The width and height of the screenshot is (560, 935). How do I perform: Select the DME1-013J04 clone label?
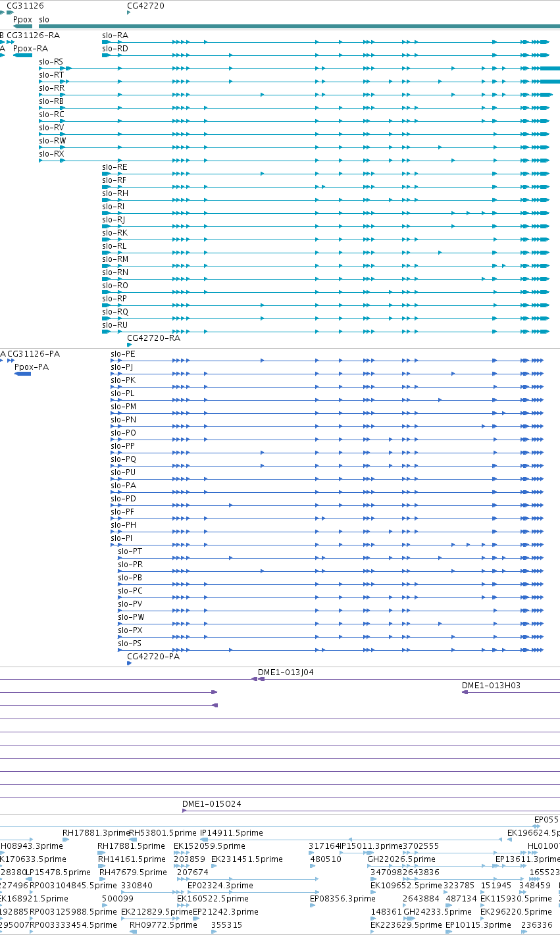[286, 672]
